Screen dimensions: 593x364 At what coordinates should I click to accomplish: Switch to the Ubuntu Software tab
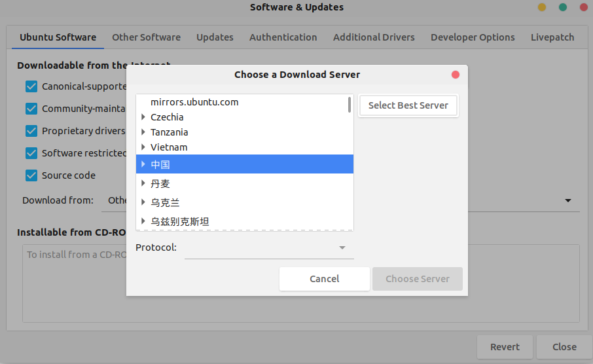[58, 37]
